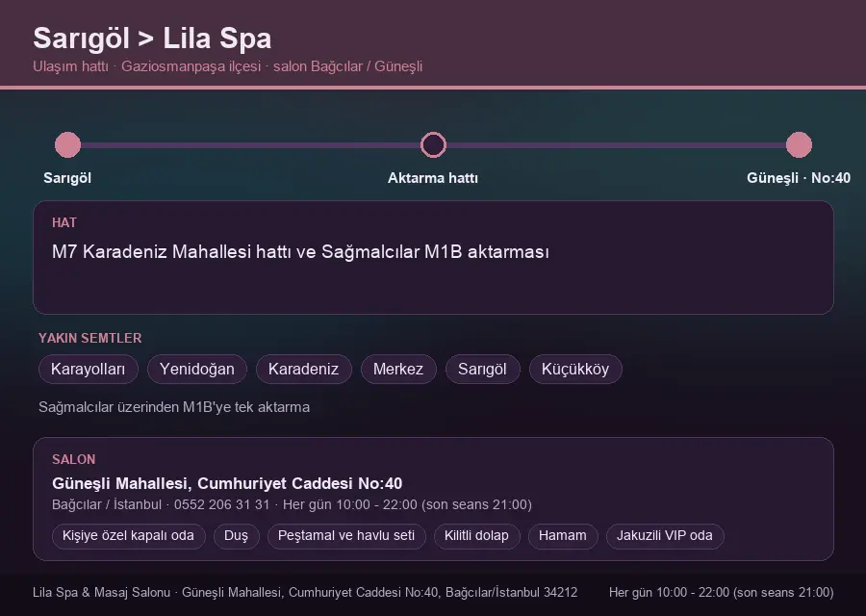Select the Kilitli dolap amenity tag
Viewport: 866px width, 616px height.
476,536
